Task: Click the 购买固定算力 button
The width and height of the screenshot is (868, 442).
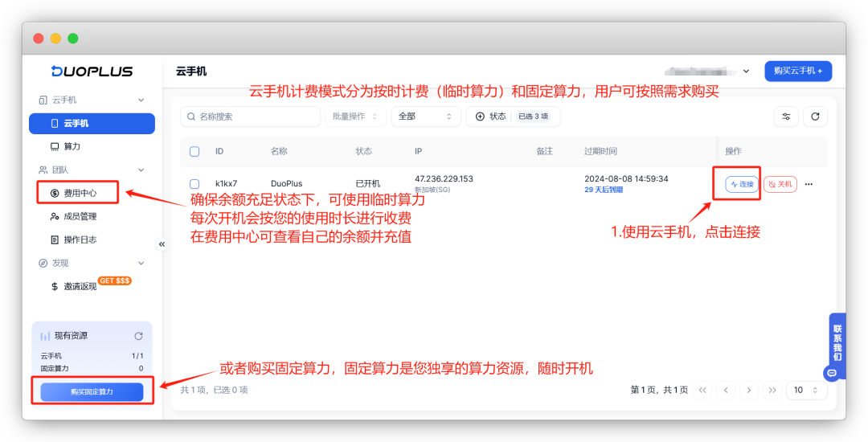Action: tap(92, 392)
